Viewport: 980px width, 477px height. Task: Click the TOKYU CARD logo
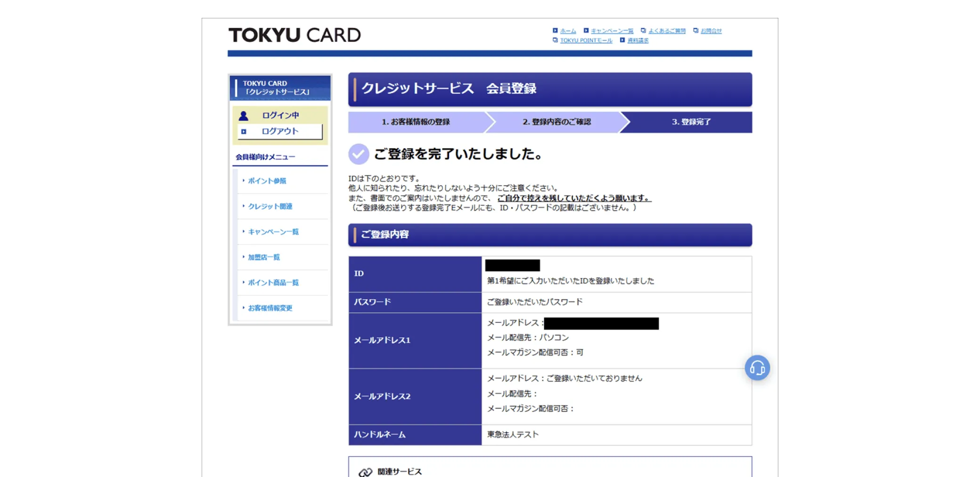294,34
